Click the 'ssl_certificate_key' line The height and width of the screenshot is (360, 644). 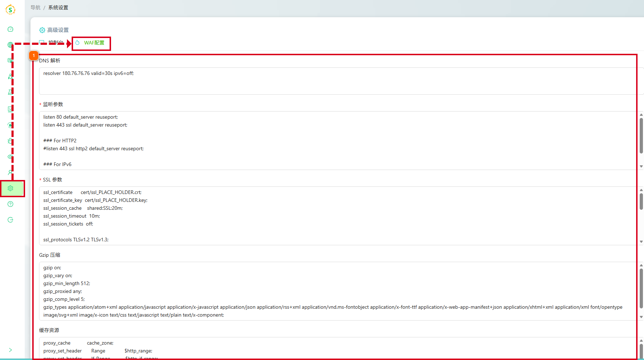pos(96,200)
